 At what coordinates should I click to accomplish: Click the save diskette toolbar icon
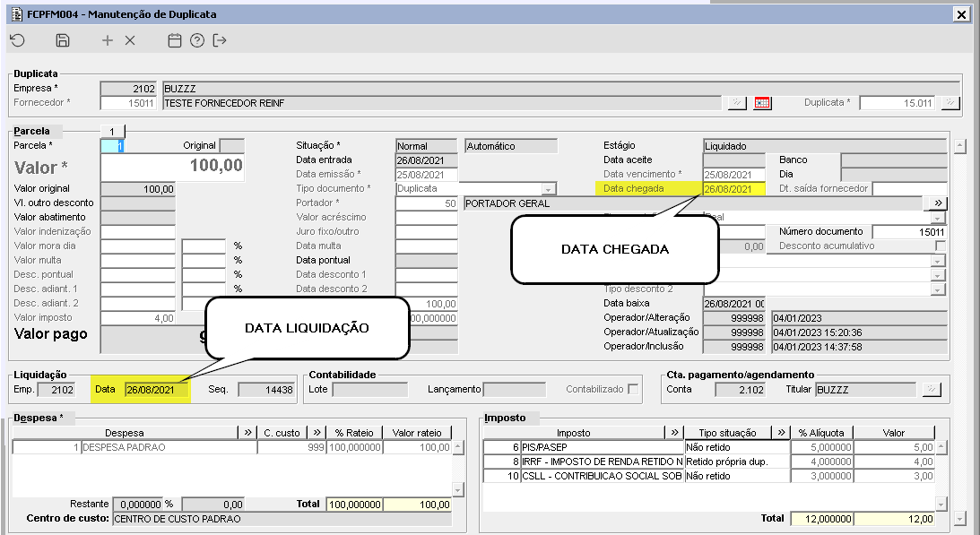63,40
